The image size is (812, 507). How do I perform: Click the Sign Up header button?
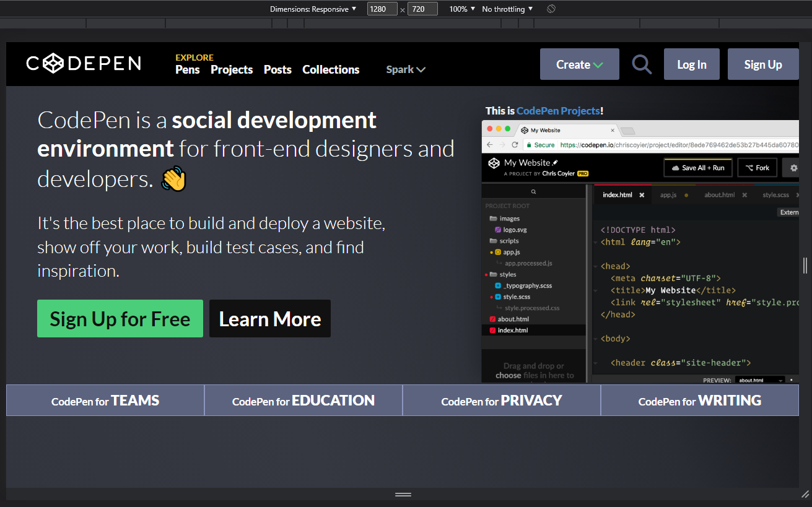point(763,64)
